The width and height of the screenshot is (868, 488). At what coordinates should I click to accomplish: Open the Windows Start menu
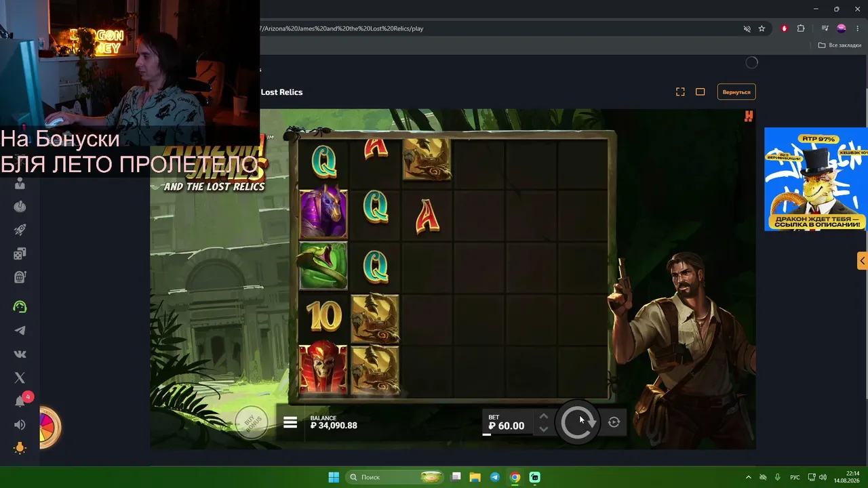tap(334, 477)
